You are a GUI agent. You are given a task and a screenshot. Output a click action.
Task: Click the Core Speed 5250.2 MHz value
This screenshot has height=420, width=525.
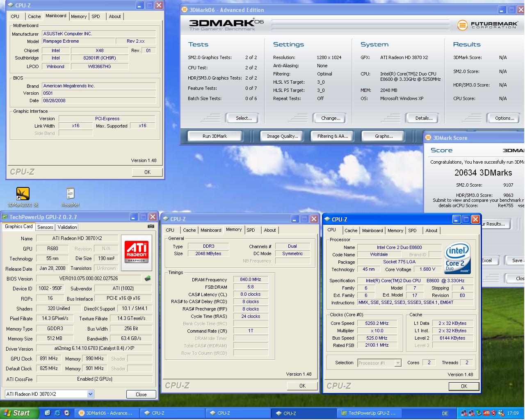click(377, 323)
